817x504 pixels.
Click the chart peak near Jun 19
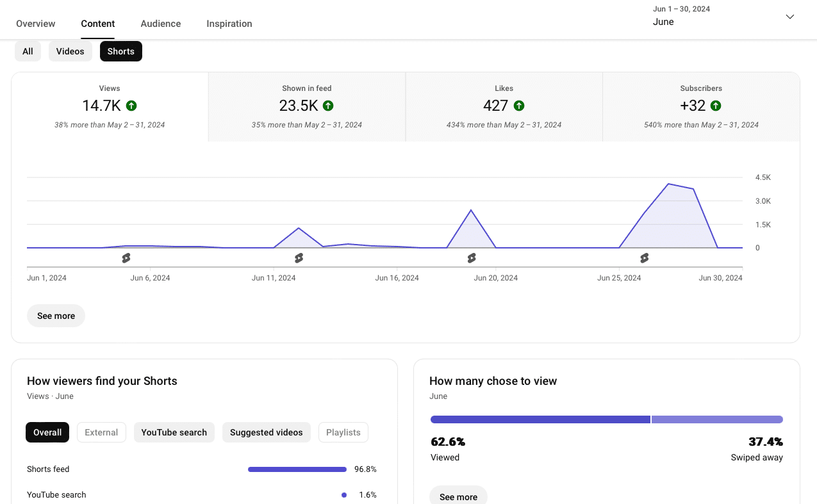coord(471,210)
